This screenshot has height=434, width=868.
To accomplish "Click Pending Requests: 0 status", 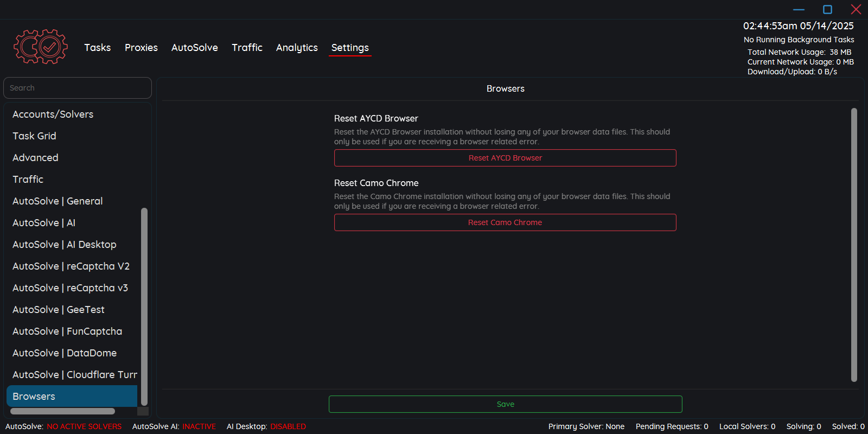I will pos(672,427).
